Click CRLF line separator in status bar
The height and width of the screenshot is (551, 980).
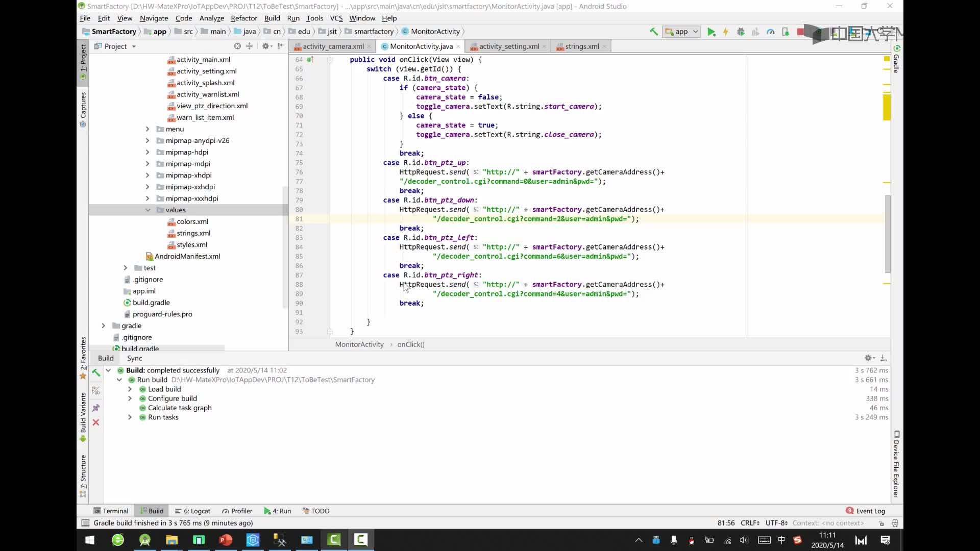point(750,523)
